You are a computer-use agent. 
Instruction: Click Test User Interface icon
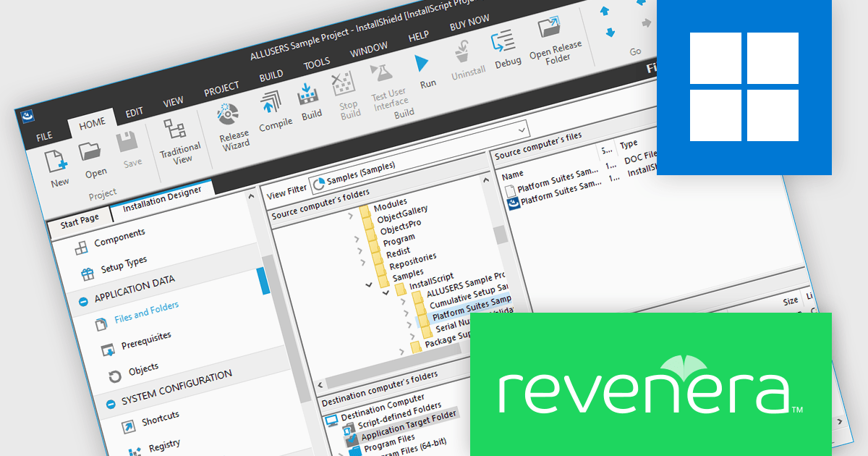(381, 73)
